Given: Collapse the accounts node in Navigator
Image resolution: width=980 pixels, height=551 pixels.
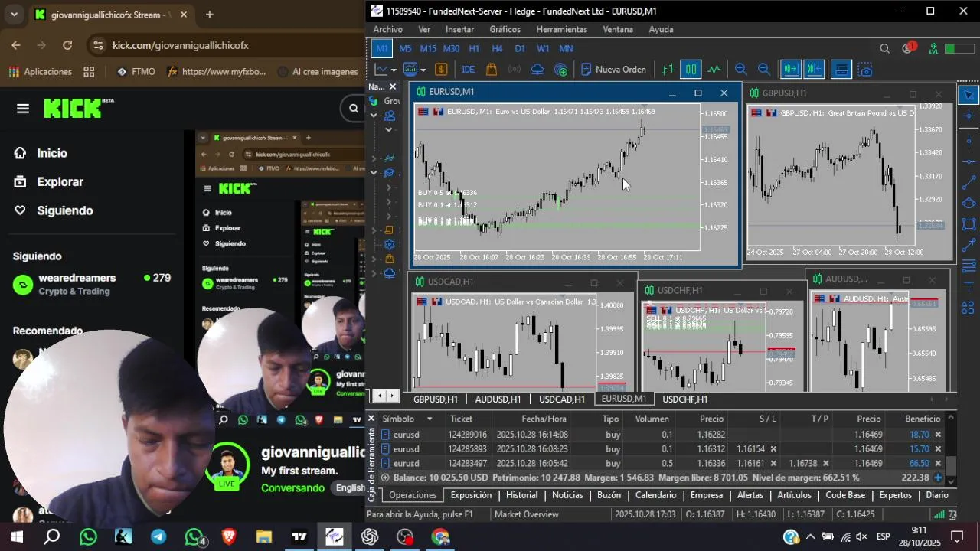Looking at the screenshot, I should coord(374,116).
